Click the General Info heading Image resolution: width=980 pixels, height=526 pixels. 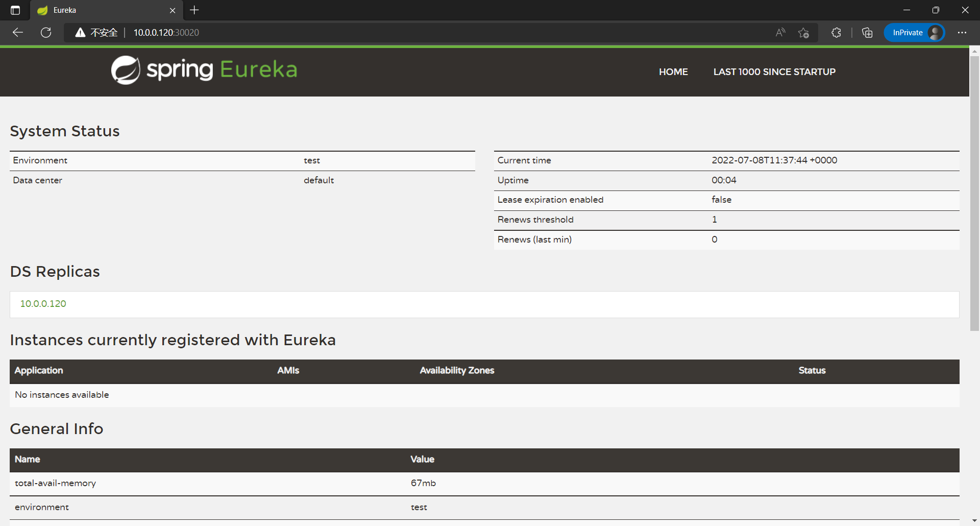[x=56, y=429]
